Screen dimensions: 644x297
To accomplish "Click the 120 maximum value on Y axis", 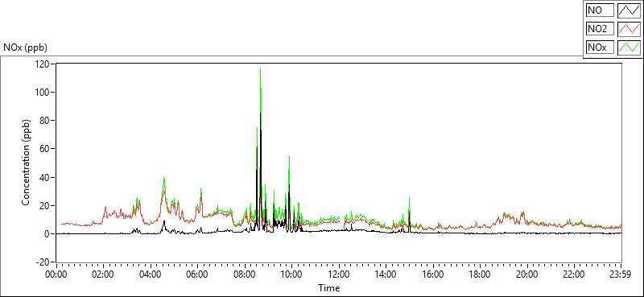I will [x=43, y=64].
